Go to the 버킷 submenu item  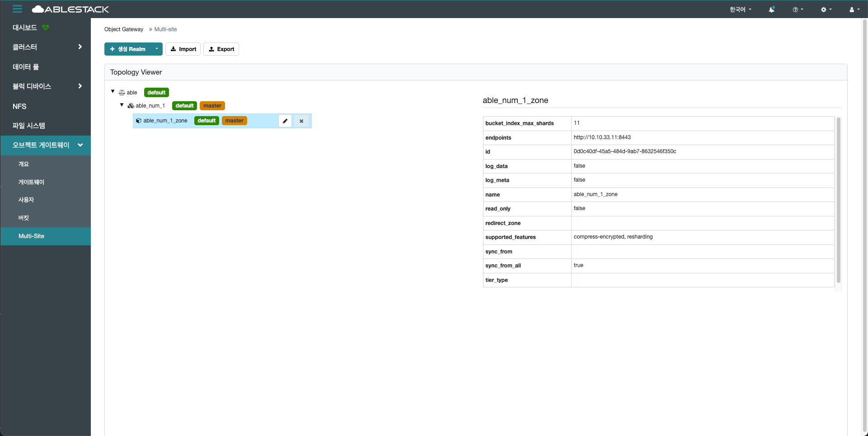(x=23, y=218)
